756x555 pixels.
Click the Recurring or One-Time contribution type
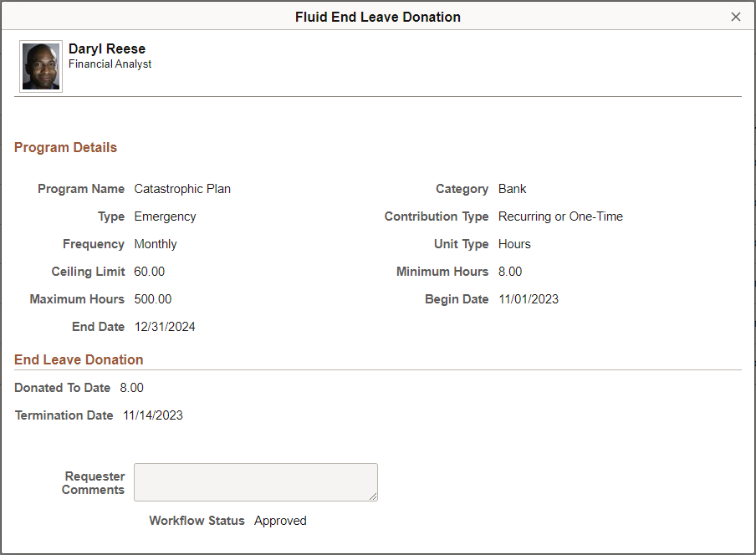pyautogui.click(x=560, y=216)
